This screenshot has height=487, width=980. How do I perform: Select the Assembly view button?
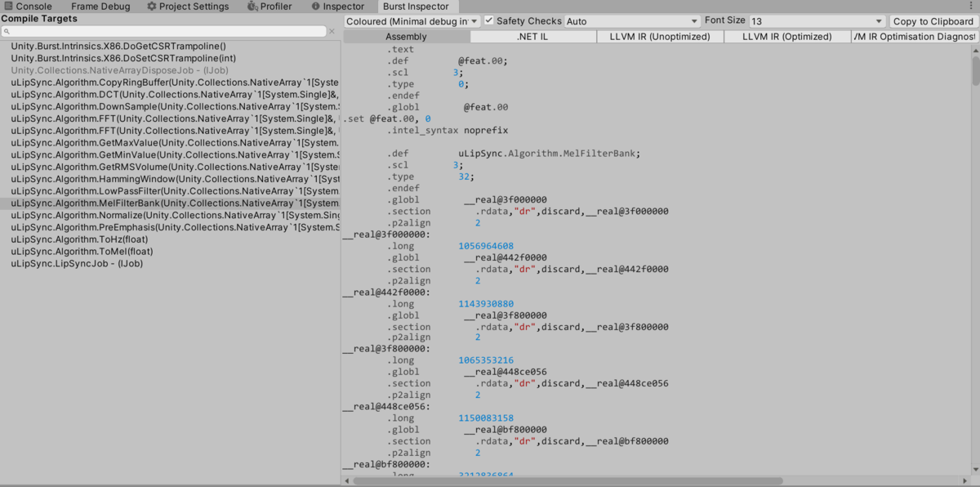(x=407, y=37)
